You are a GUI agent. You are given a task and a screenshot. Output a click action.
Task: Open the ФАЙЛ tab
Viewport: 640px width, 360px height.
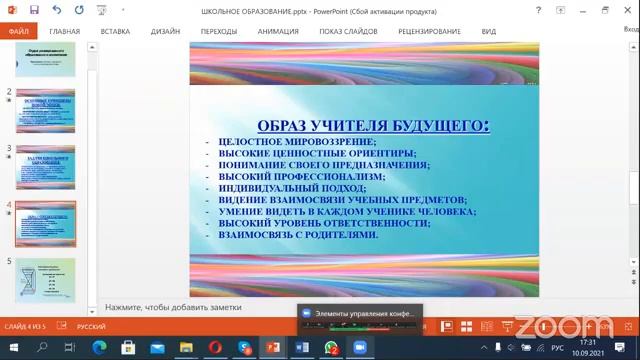pyautogui.click(x=19, y=31)
